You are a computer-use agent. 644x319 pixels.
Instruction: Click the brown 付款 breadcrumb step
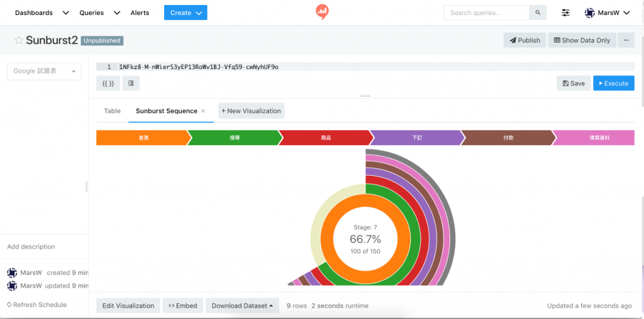[x=508, y=138]
